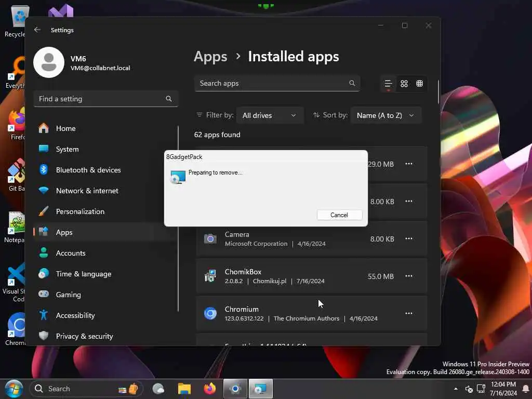532x399 pixels.
Task: Open Privacy & security settings
Action: pyautogui.click(x=105, y=336)
